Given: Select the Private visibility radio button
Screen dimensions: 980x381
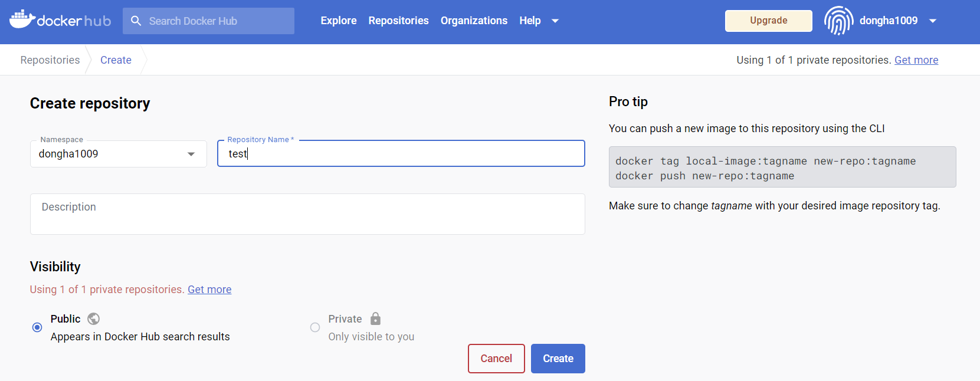Looking at the screenshot, I should 315,327.
